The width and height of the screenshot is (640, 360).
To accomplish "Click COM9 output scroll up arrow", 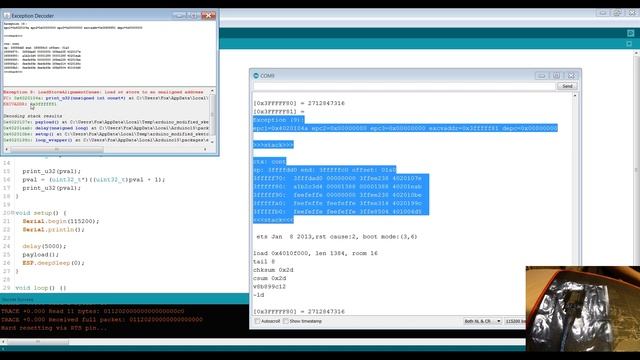I will (575, 96).
